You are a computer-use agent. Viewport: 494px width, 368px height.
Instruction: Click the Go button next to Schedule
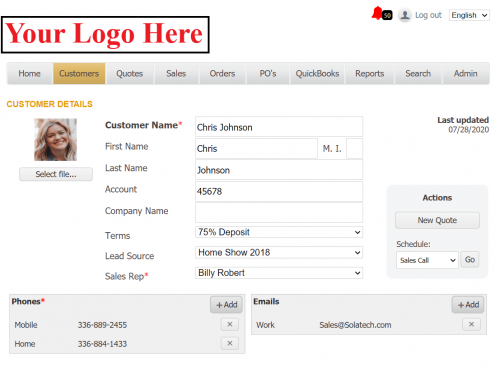(x=470, y=260)
